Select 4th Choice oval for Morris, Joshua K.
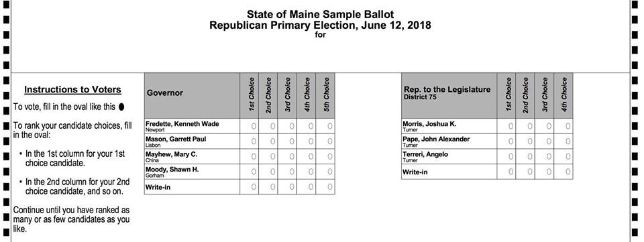644x242 pixels. pos(568,126)
